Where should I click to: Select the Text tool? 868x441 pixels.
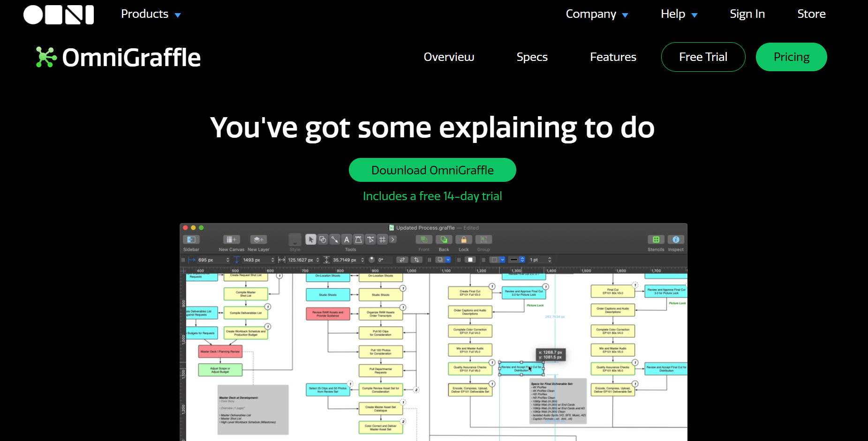(x=346, y=239)
